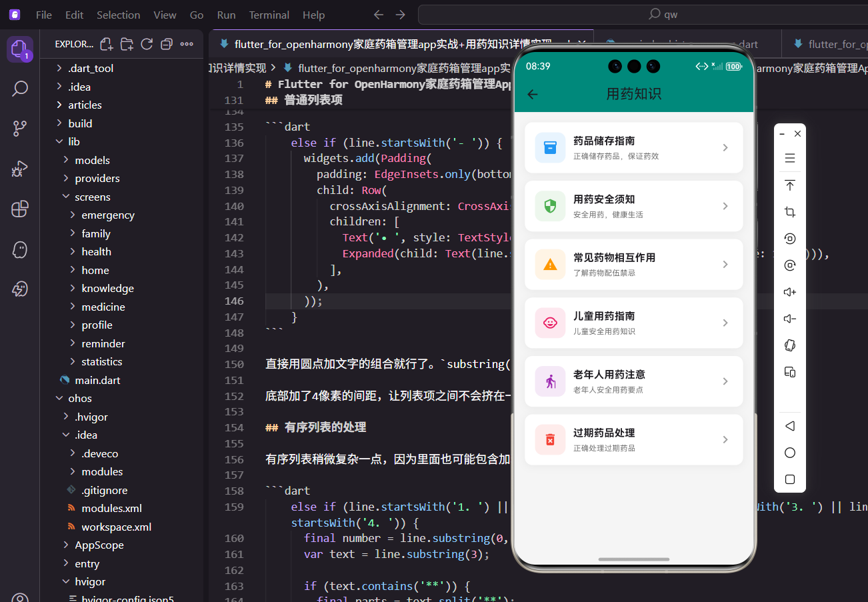Open the Run and Debug view
Screen dimensions: 868x602
[x=20, y=169]
